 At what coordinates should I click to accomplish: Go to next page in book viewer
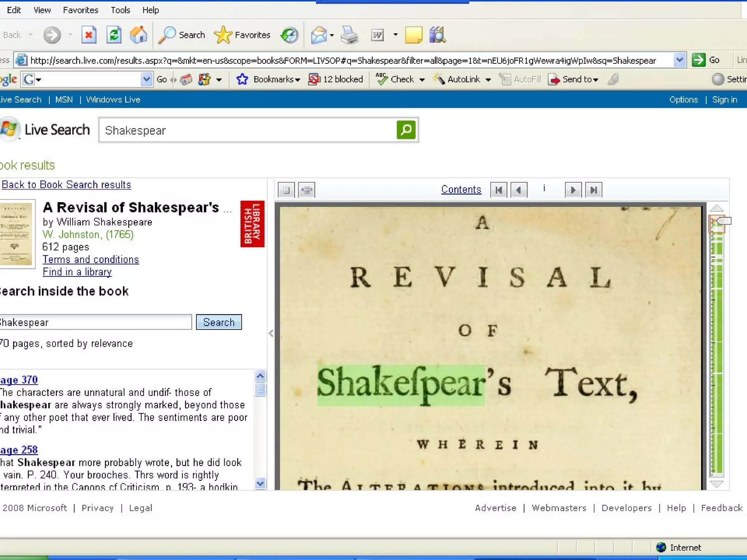(573, 190)
